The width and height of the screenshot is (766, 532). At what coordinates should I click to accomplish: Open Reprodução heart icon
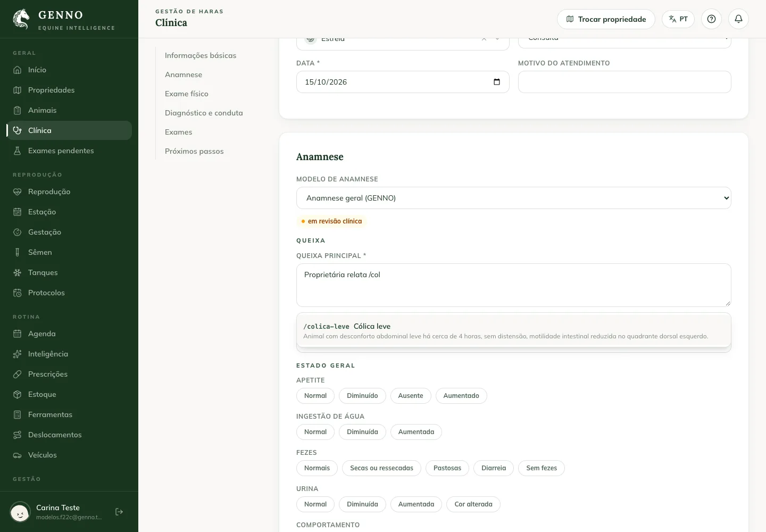[18, 192]
